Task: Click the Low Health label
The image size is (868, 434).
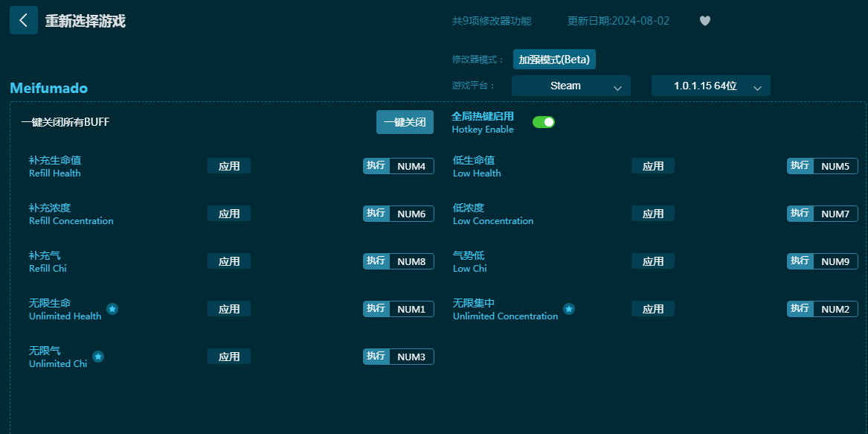Action: point(477,173)
